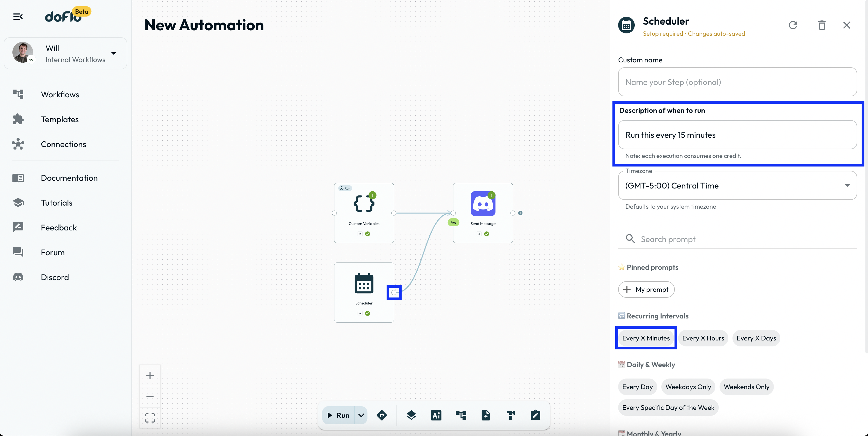Expand the Run button options arrow

point(361,415)
